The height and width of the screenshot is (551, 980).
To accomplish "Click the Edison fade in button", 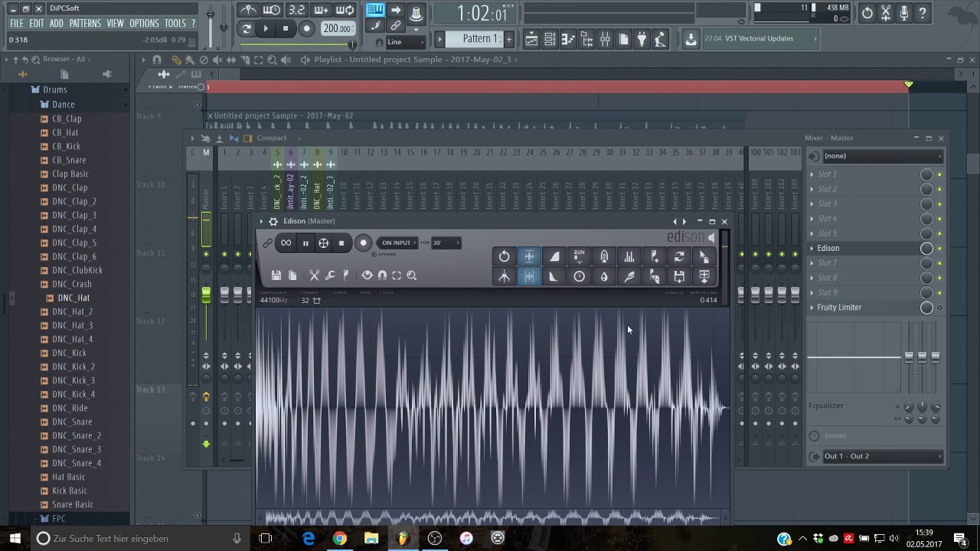I will 554,256.
